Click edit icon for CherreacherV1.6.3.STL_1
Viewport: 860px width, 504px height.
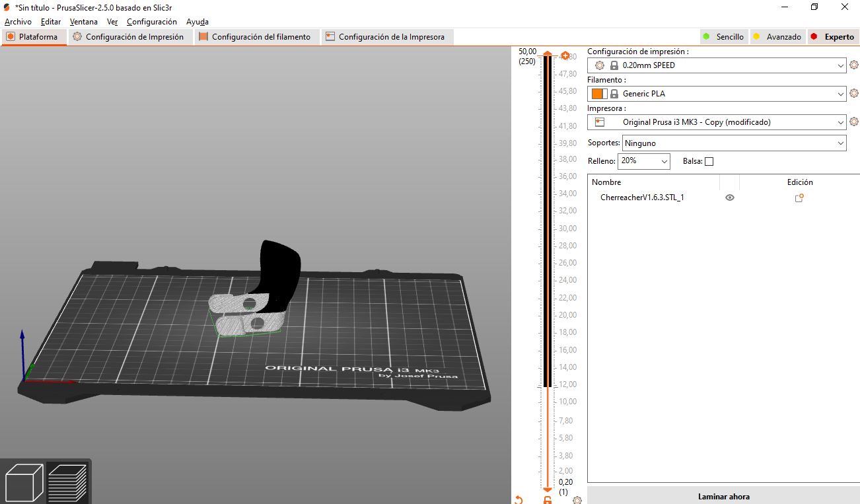(799, 198)
